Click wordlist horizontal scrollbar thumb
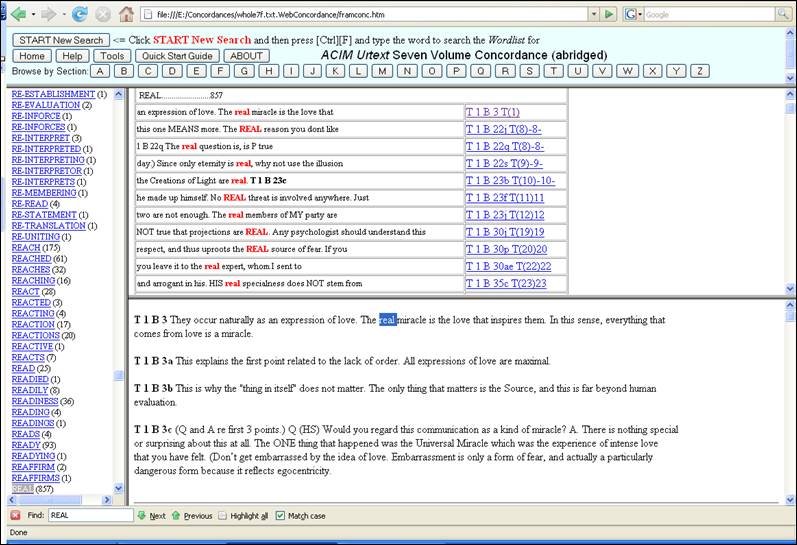The height and width of the screenshot is (545, 797). (x=48, y=500)
